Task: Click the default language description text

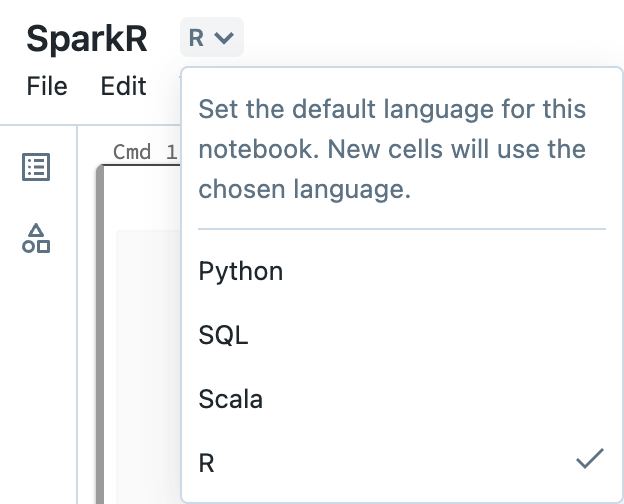Action: (392, 149)
